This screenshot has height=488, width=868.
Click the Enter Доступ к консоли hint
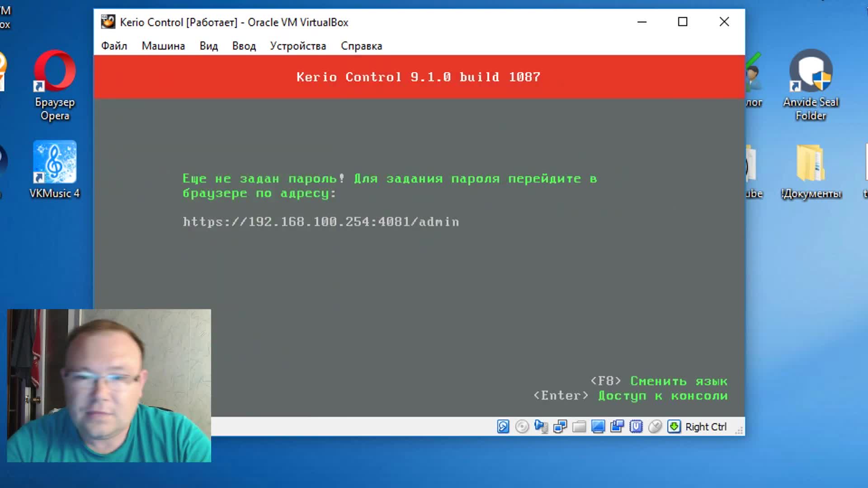click(x=630, y=396)
